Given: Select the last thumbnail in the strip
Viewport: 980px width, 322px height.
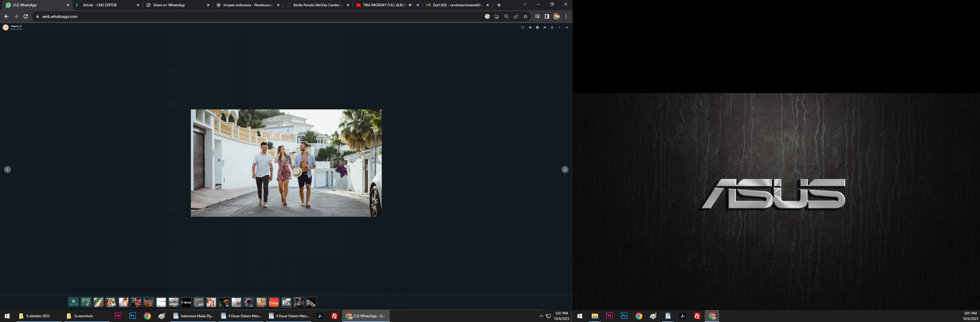Looking at the screenshot, I should pos(311,303).
